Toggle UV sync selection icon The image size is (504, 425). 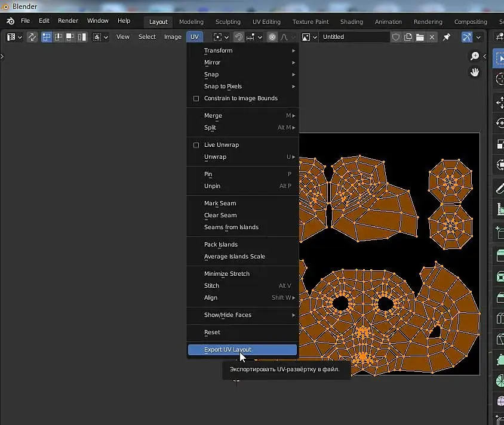point(32,37)
